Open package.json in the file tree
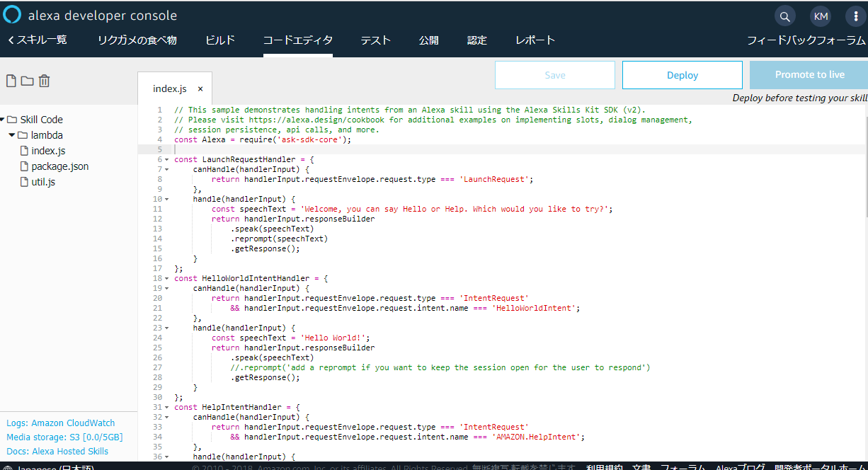The width and height of the screenshot is (868, 470). 59,166
